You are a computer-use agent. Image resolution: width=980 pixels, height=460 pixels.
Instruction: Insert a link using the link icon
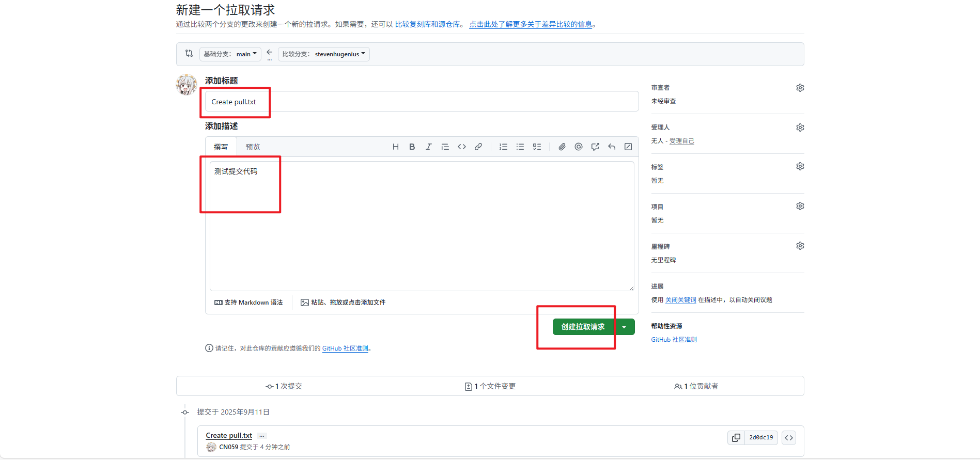(x=478, y=147)
